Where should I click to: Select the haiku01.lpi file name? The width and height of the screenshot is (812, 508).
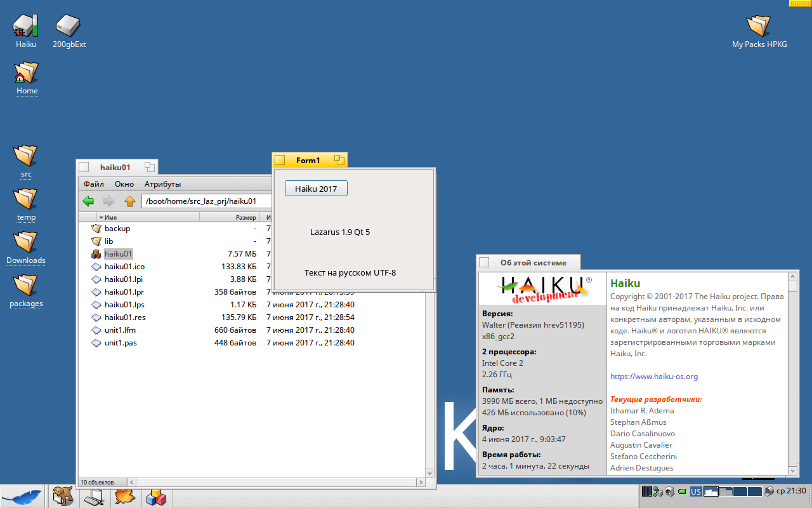pyautogui.click(x=123, y=279)
